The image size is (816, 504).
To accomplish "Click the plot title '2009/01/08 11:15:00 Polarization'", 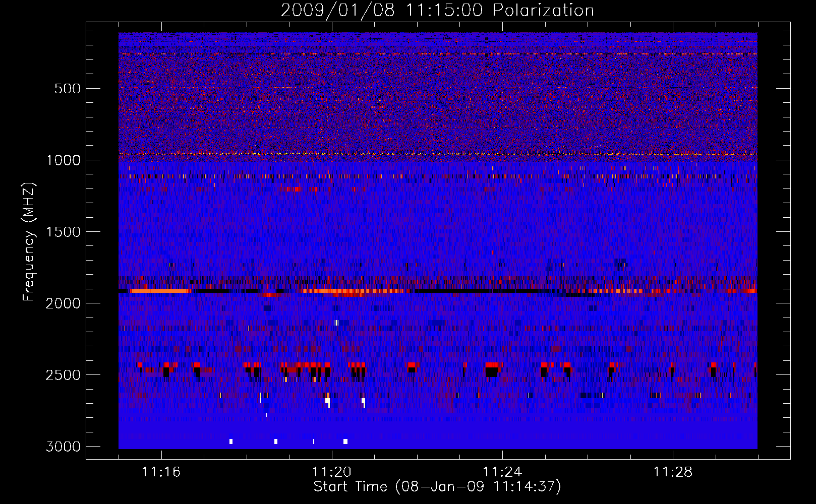I will pos(437,10).
